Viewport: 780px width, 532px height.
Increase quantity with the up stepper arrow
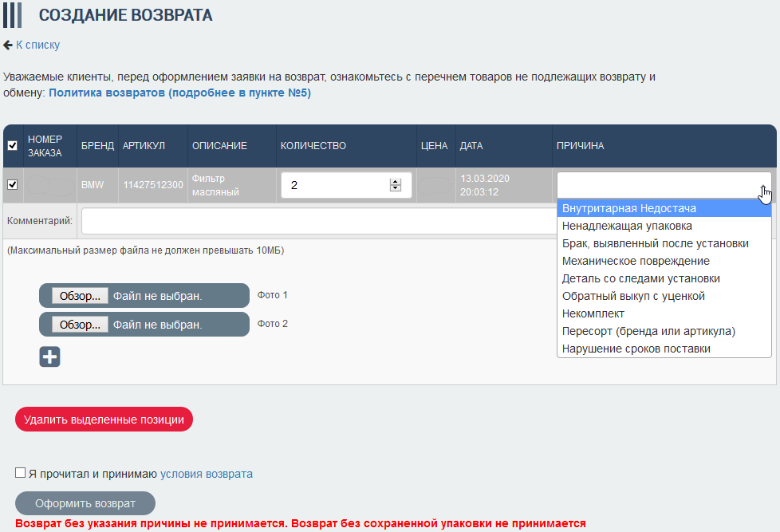[x=395, y=181]
